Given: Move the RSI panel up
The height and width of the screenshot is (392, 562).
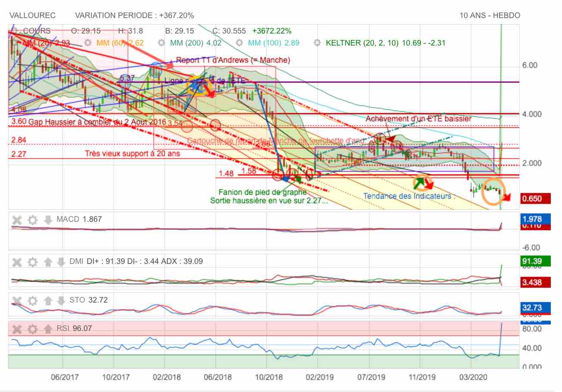Looking at the screenshot, I should tap(48, 329).
